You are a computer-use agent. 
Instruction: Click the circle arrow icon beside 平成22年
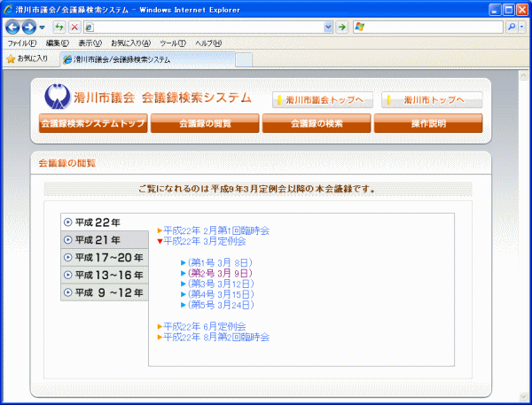pos(68,222)
